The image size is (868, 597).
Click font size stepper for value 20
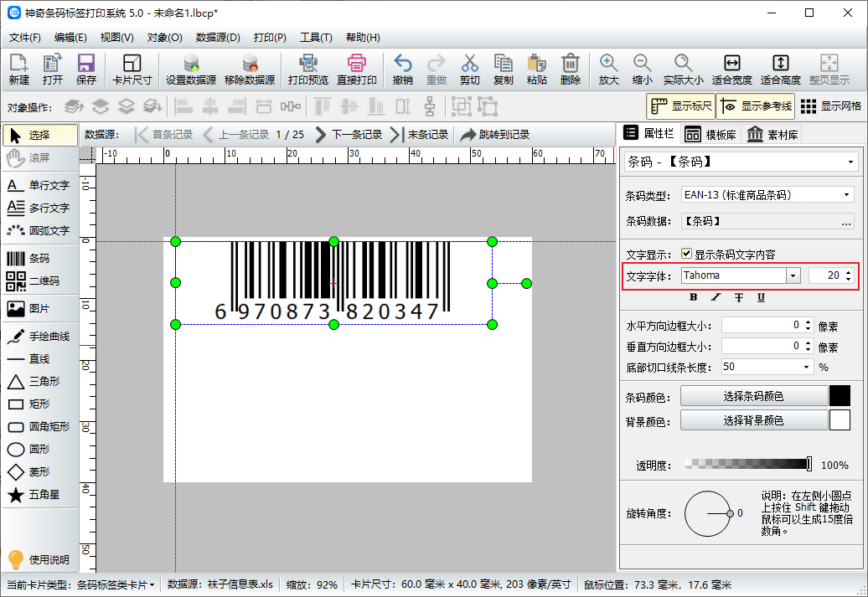tap(849, 275)
